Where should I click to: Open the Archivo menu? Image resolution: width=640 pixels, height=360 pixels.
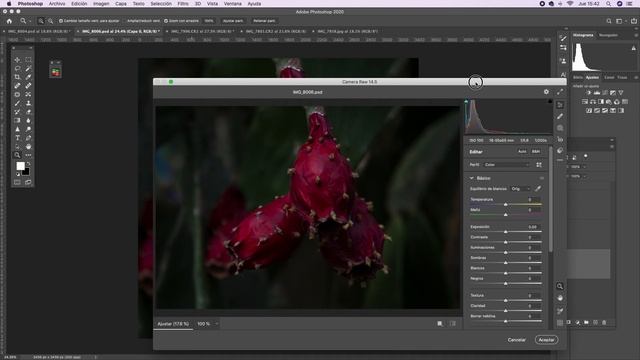click(57, 4)
